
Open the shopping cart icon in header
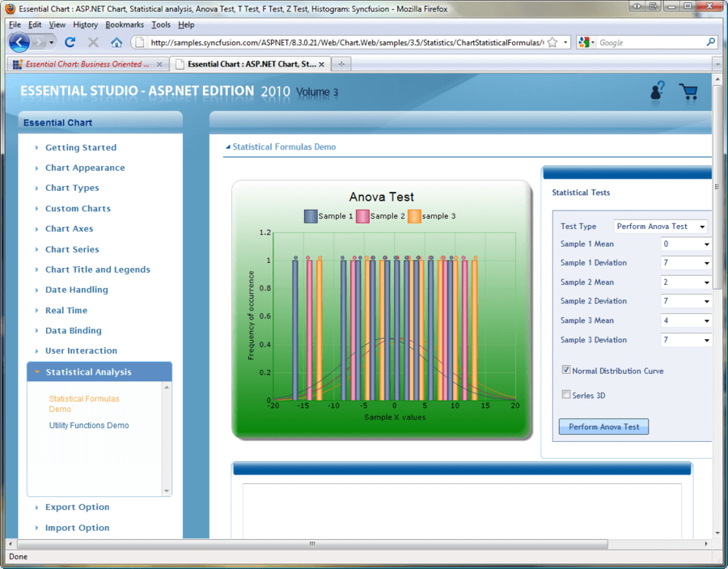[688, 91]
